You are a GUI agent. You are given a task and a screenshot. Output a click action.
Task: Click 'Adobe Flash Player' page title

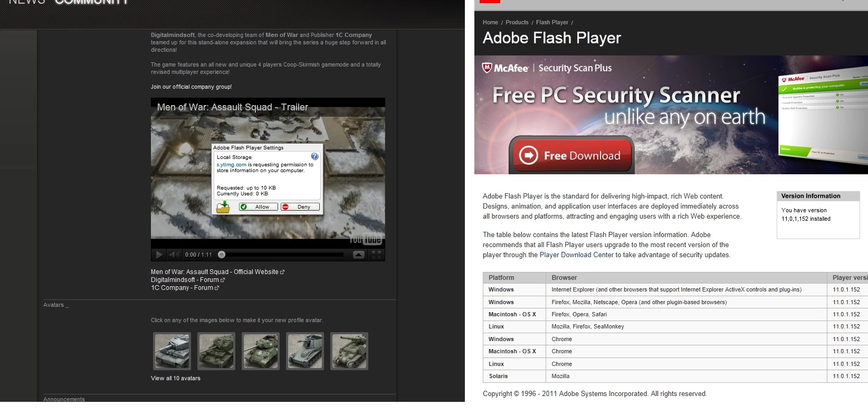click(x=551, y=38)
